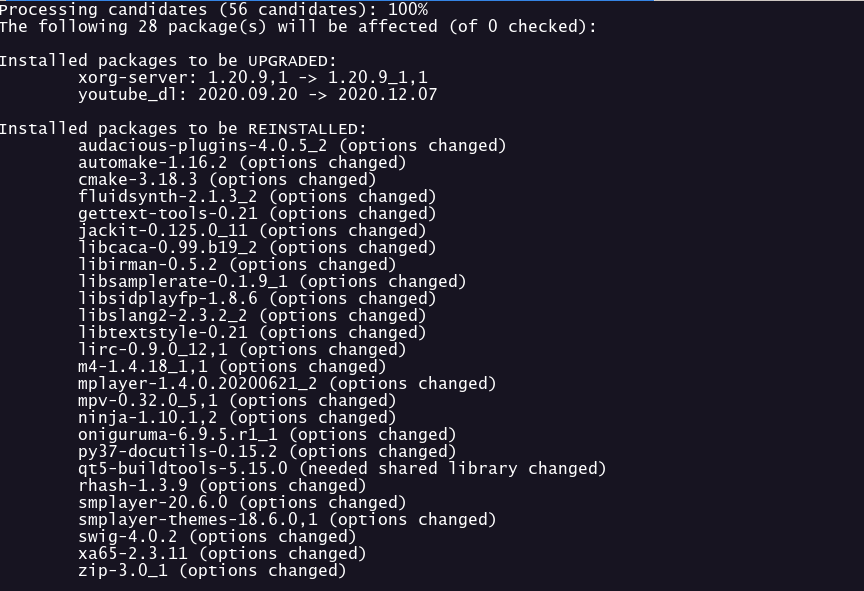This screenshot has height=591, width=864.
Task: Select the mplayer-1.4.0.20200621_2 entry
Action: [x=287, y=383]
